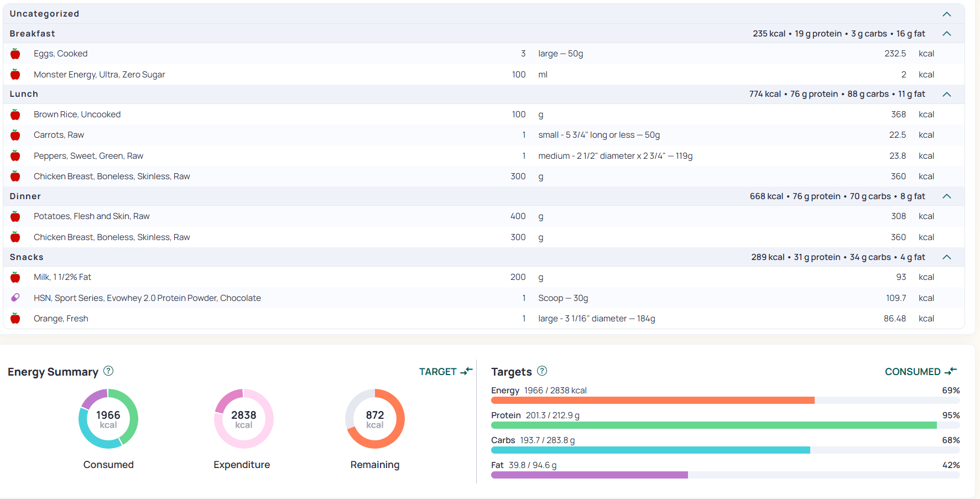Viewport: 980px width, 499px height.
Task: Click the Carrots serving unit 'small - 5 3/4" long or less — 50g'
Action: [599, 135]
